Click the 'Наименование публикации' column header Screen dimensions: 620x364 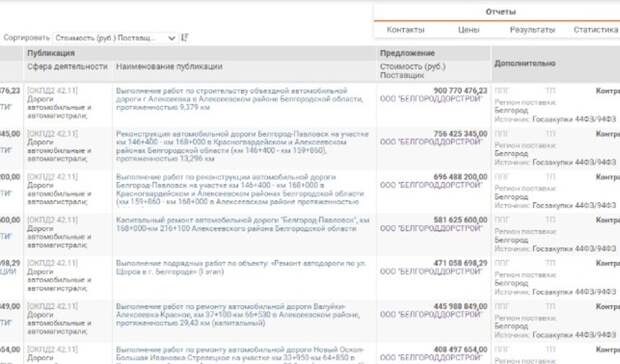[169, 66]
